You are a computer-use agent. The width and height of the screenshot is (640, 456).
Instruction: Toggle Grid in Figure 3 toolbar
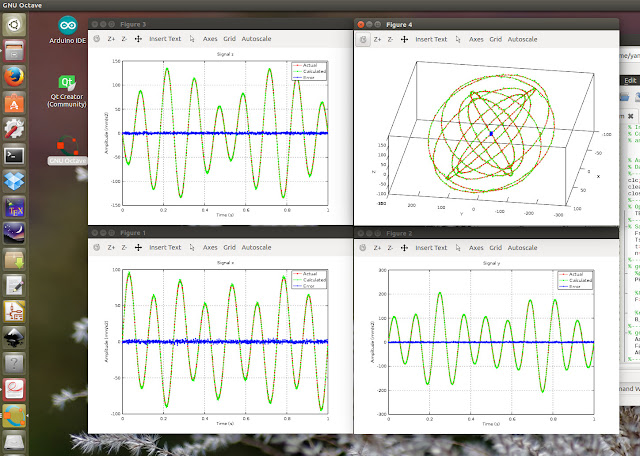pyautogui.click(x=229, y=39)
